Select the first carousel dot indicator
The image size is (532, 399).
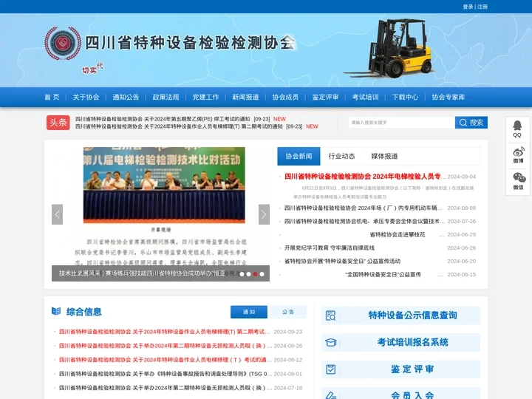(x=242, y=274)
